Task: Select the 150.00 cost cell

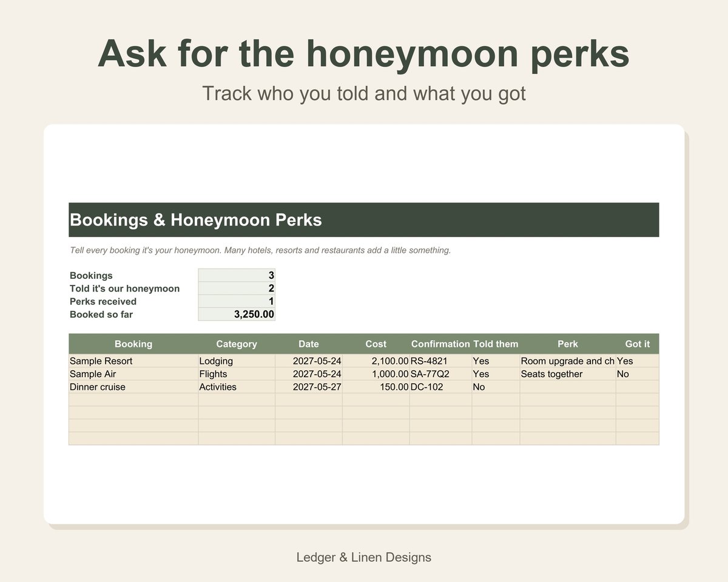Action: 376,387
